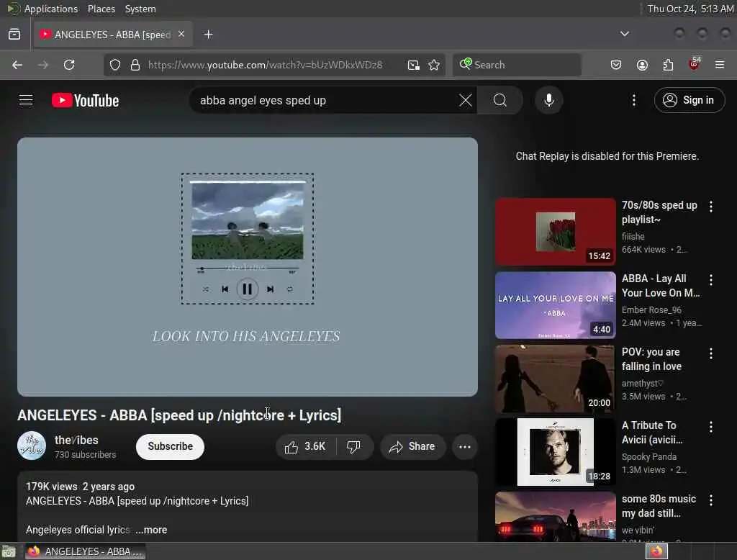Open title 'some 80s music my dad still...'

point(659,505)
